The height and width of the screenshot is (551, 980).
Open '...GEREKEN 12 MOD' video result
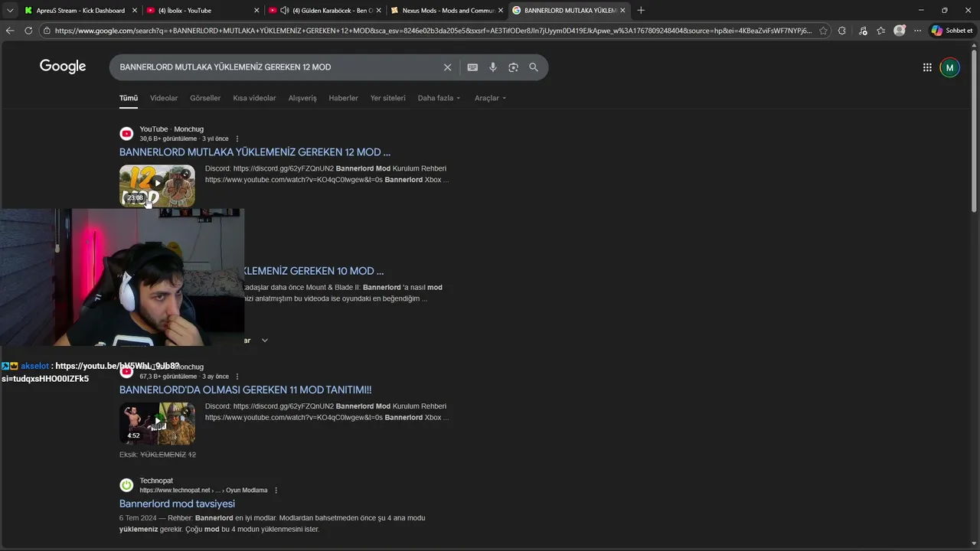click(x=255, y=152)
